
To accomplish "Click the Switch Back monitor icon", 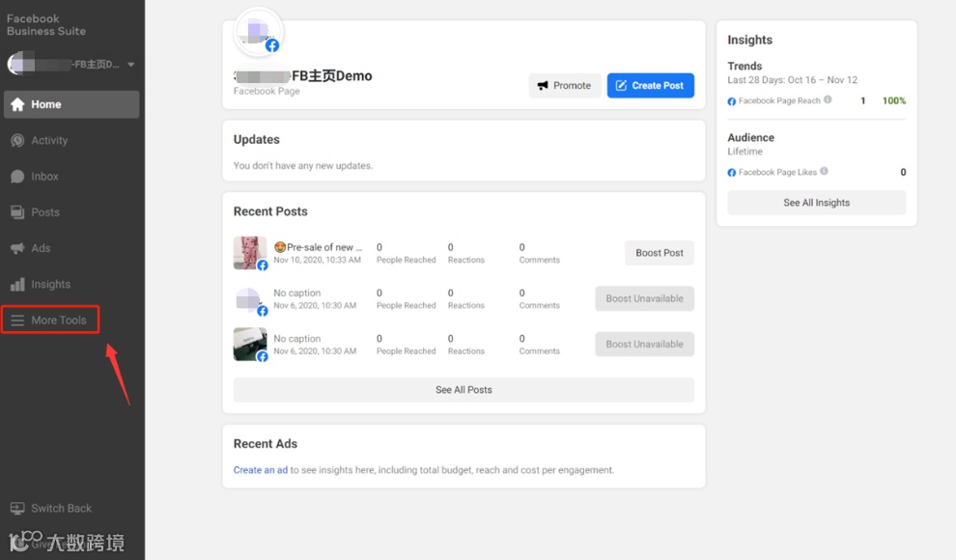I will (17, 508).
